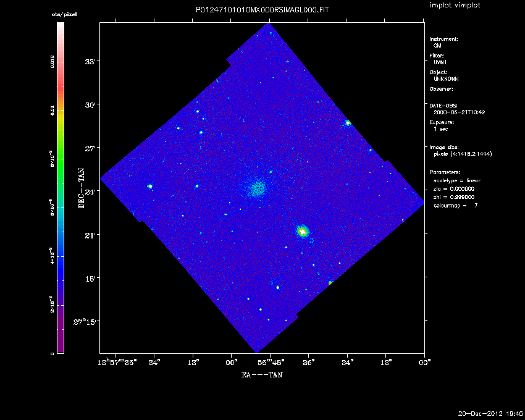Click the 'Parameters:' heading
The height and width of the screenshot is (420, 525).
(445, 172)
